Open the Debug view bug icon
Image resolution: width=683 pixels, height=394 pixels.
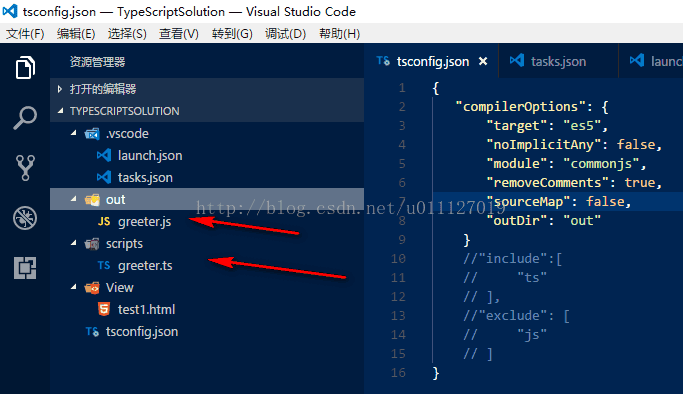25,218
